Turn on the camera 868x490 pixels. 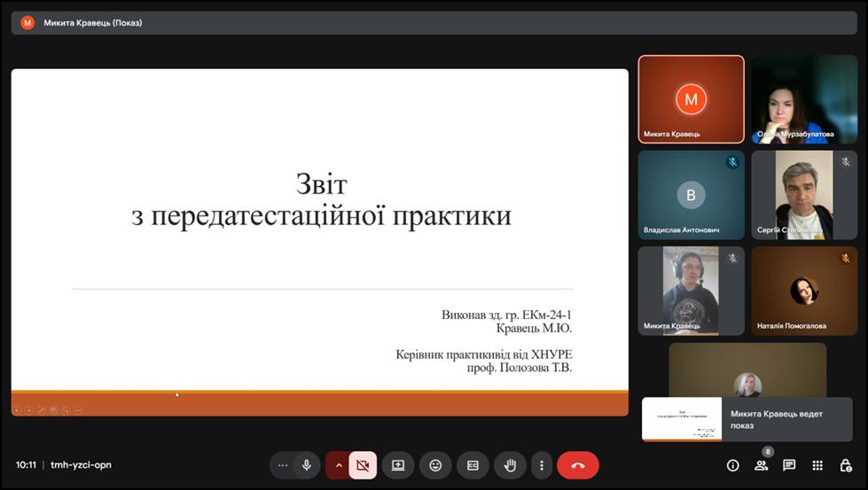(362, 465)
